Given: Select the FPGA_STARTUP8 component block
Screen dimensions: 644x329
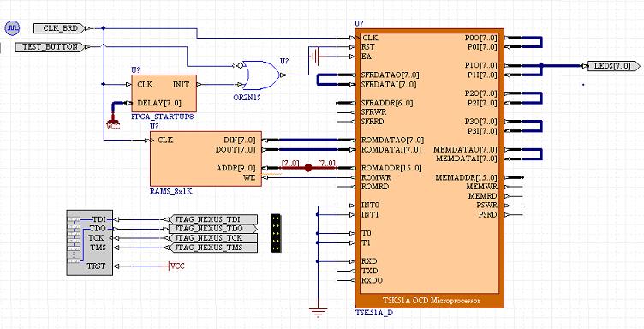Looking at the screenshot, I should coord(164,93).
